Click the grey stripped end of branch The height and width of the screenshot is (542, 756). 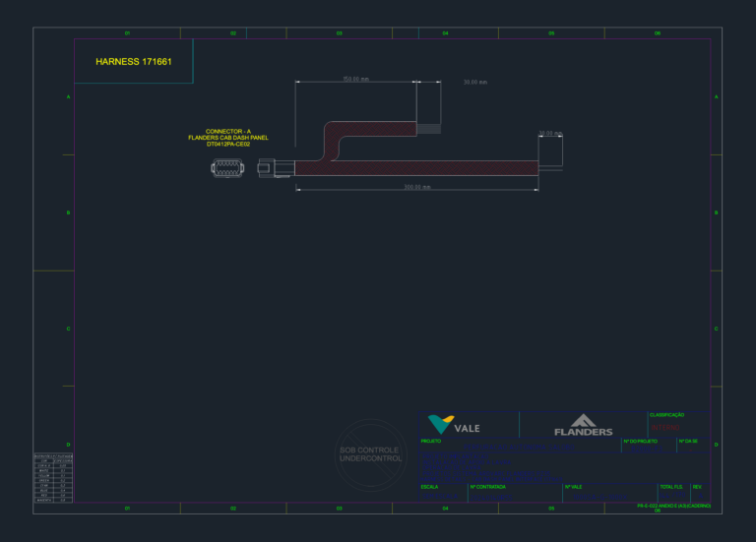(428, 129)
